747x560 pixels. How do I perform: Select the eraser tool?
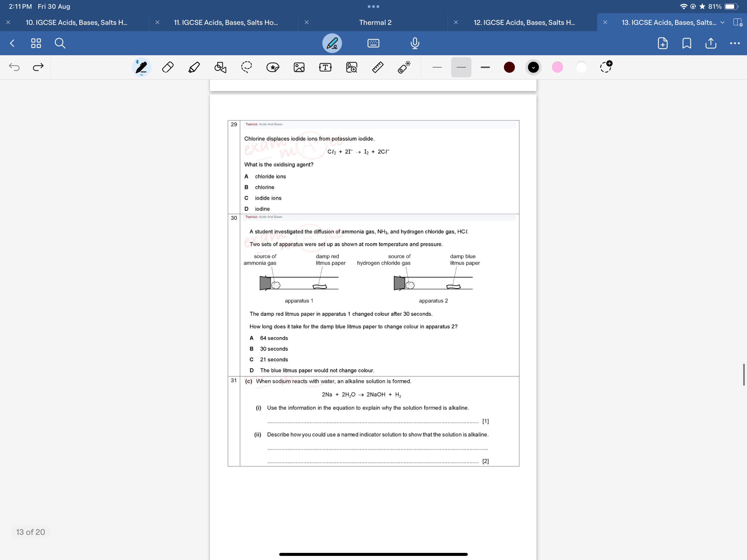click(x=168, y=67)
